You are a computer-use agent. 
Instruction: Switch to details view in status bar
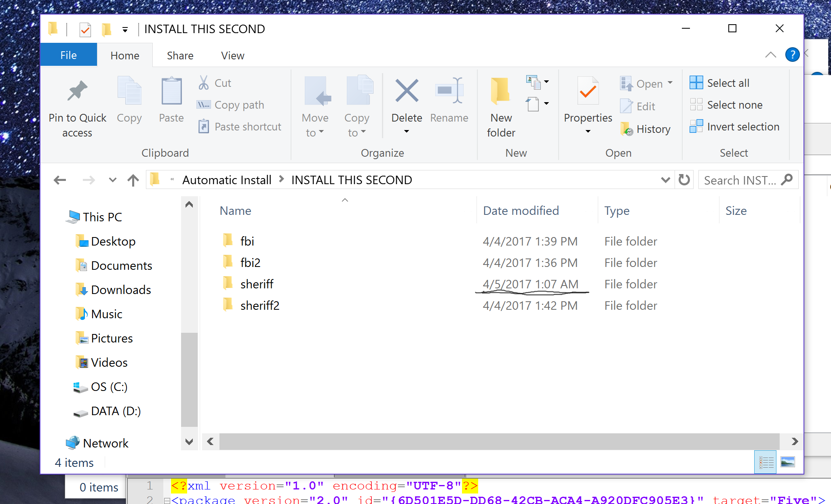[x=766, y=462]
